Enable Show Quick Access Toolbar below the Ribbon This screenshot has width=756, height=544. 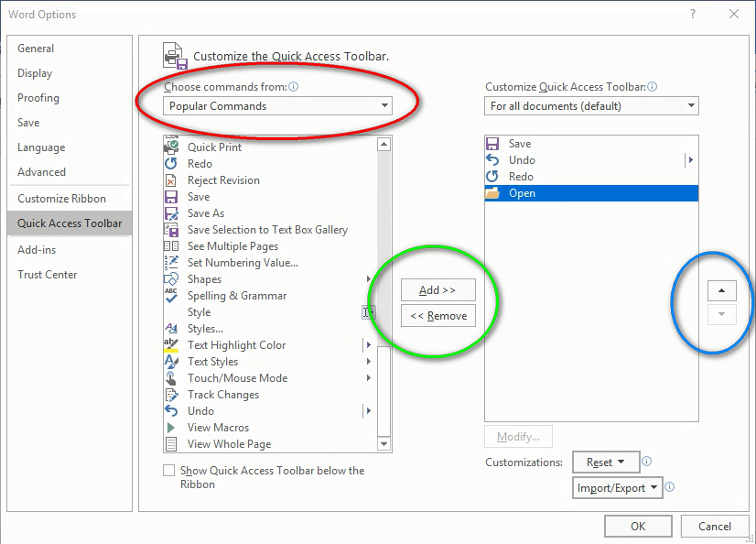tap(168, 471)
